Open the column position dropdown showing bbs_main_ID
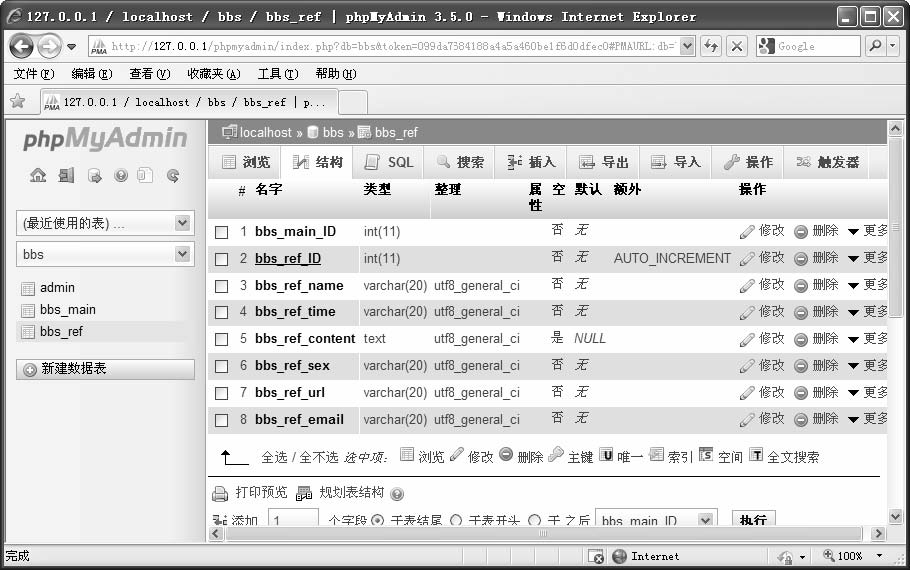Image resolution: width=910 pixels, height=570 pixels. coord(656,520)
